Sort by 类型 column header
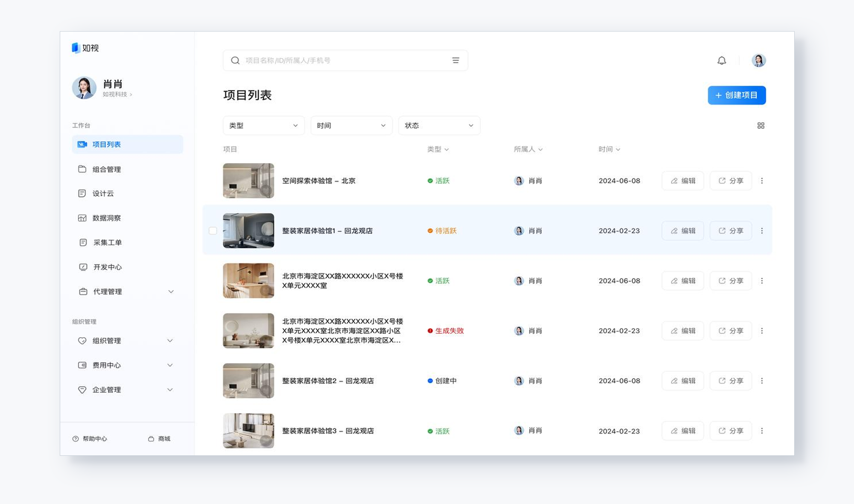Viewport: 854px width, 504px height. click(x=438, y=149)
